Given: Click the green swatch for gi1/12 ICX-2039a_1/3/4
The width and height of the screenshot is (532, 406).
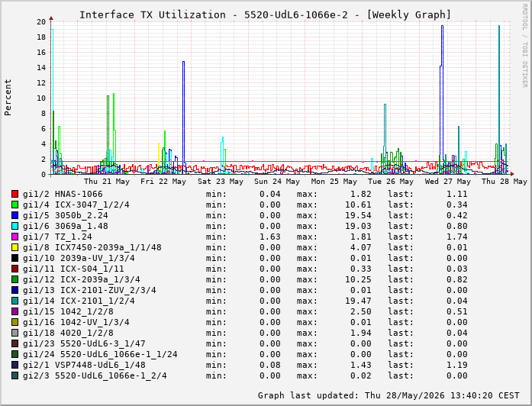Looking at the screenshot, I should (x=15, y=279).
